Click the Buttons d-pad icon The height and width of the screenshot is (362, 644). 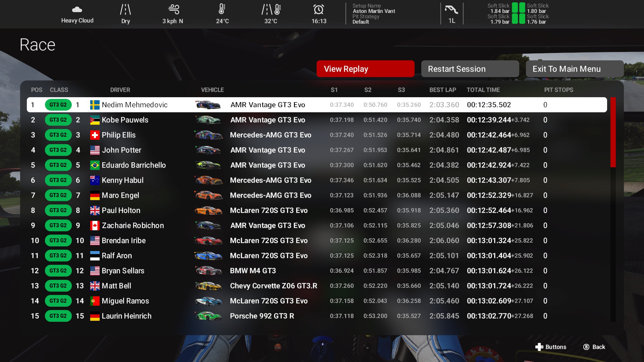(x=539, y=347)
